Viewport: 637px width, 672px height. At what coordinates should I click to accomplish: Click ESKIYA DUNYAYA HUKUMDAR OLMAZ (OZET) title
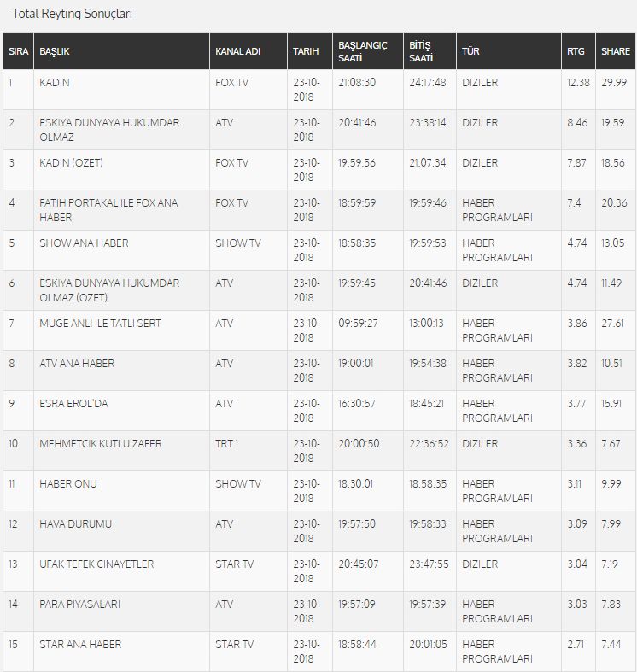point(109,290)
